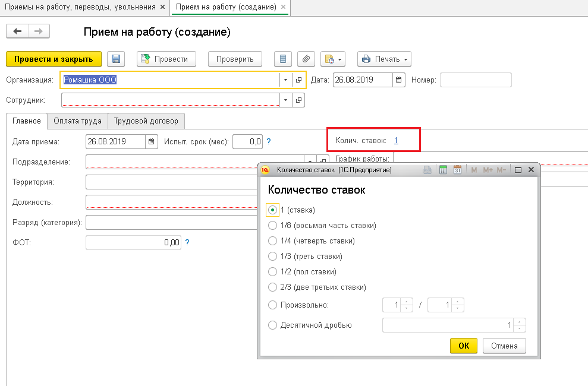The width and height of the screenshot is (588, 386).
Task: Open the Организация record with its open icon
Action: click(298, 80)
